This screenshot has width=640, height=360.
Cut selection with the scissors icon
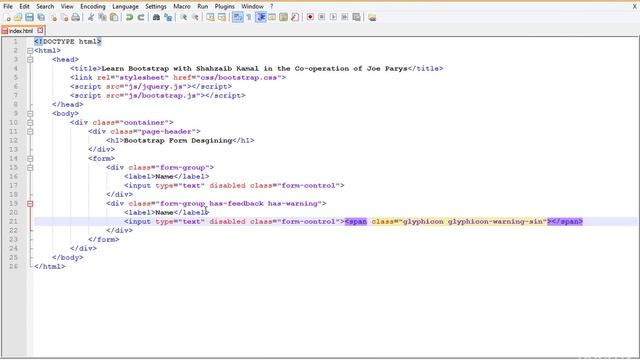coord(91,17)
